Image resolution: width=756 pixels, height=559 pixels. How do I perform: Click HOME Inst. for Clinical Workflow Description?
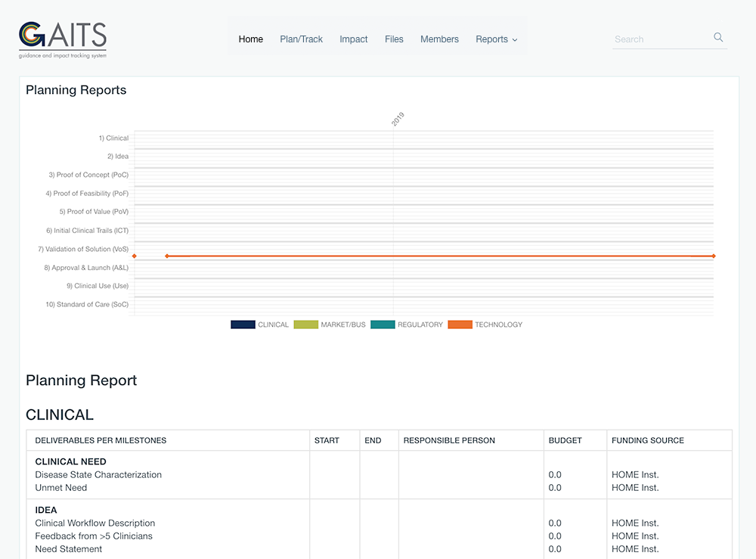pos(635,523)
